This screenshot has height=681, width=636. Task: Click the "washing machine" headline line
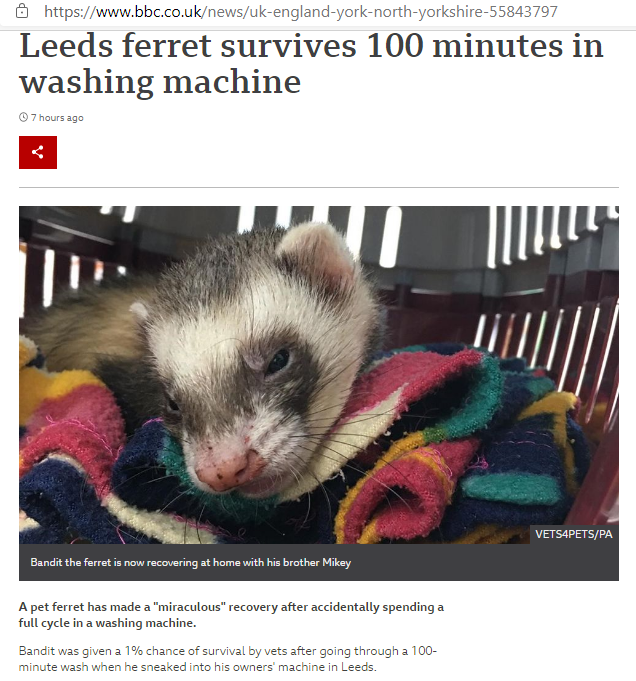pos(160,82)
